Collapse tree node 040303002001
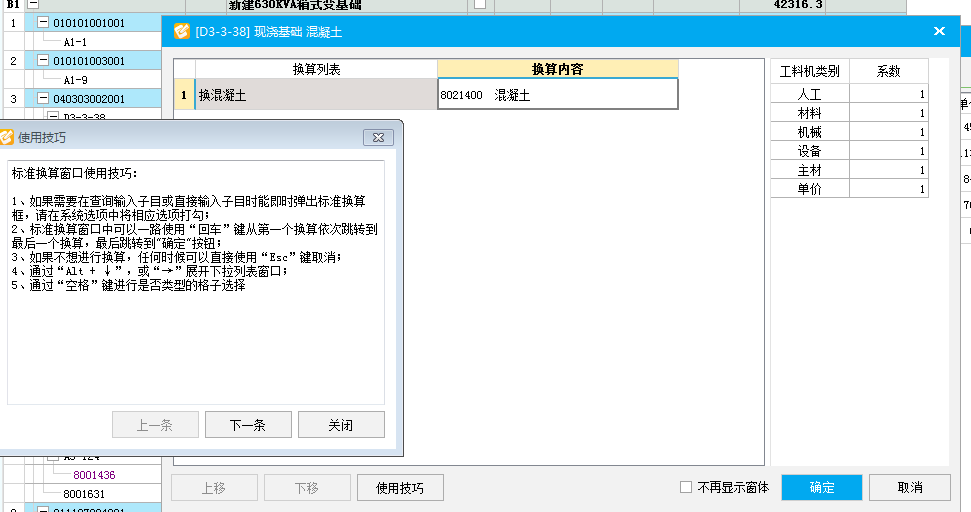The height and width of the screenshot is (512, 971). 43,98
